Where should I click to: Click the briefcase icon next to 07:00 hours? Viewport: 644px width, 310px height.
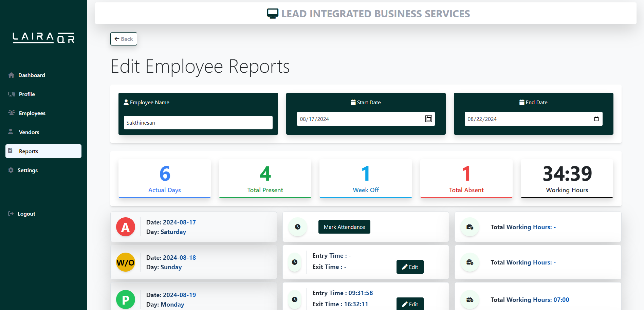coord(470,299)
